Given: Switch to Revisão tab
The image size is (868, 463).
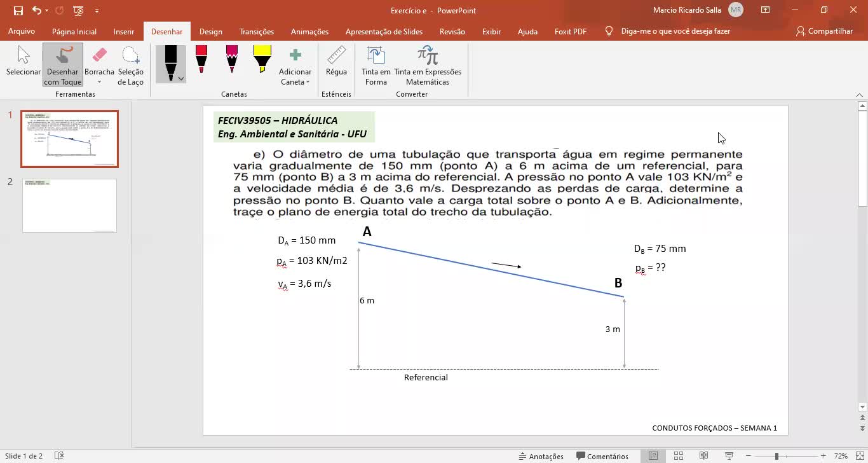Looking at the screenshot, I should [452, 31].
